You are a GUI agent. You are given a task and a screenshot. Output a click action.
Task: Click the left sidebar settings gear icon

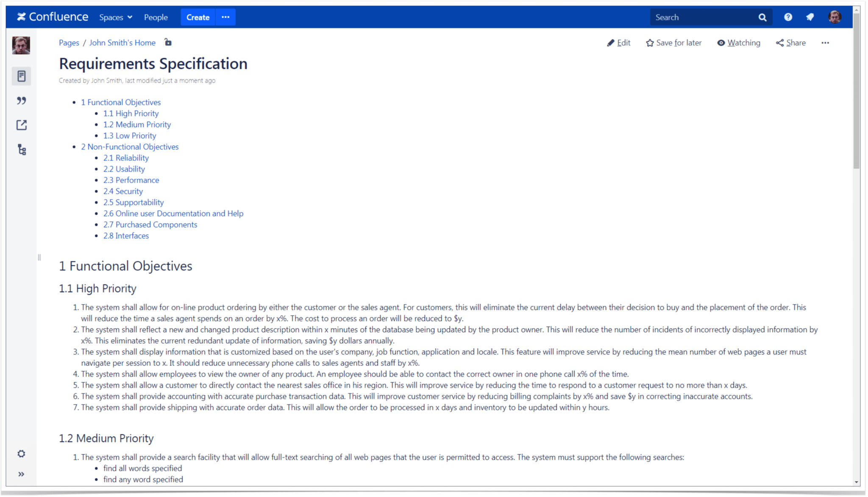click(22, 454)
